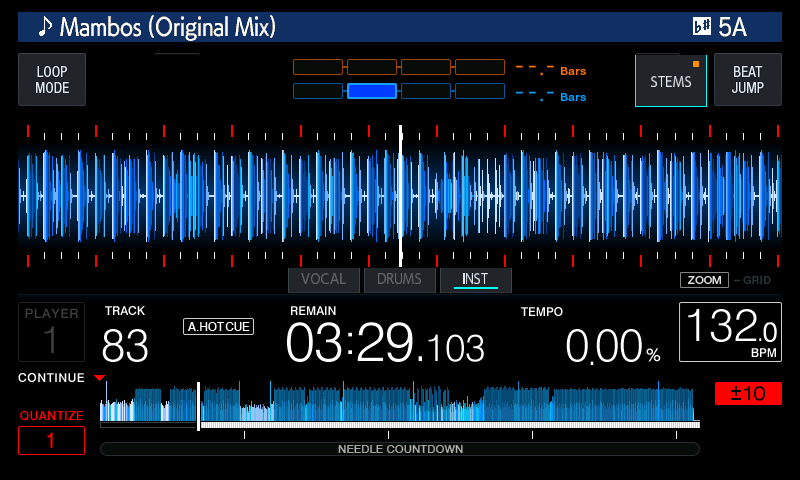Click the ZOOM mode button

(704, 280)
